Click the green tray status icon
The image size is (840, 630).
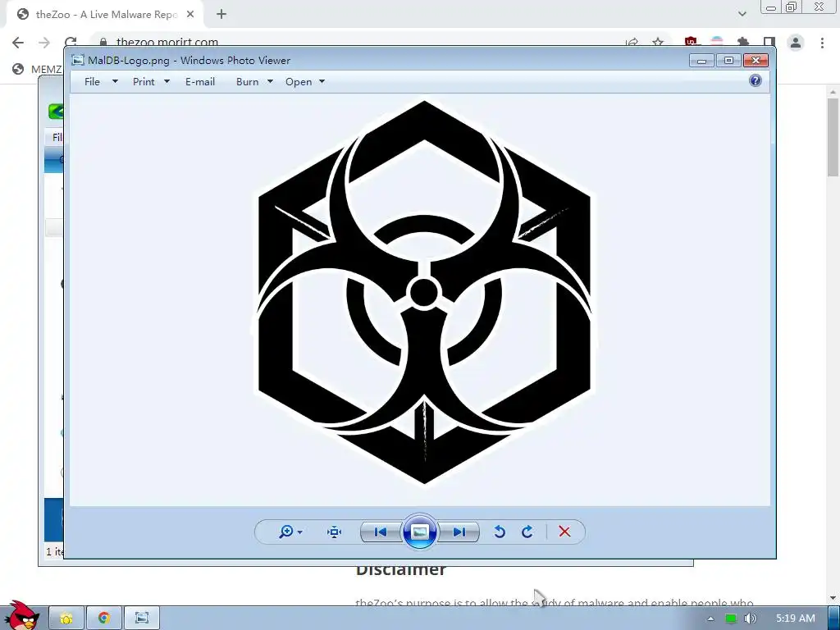pos(731,619)
